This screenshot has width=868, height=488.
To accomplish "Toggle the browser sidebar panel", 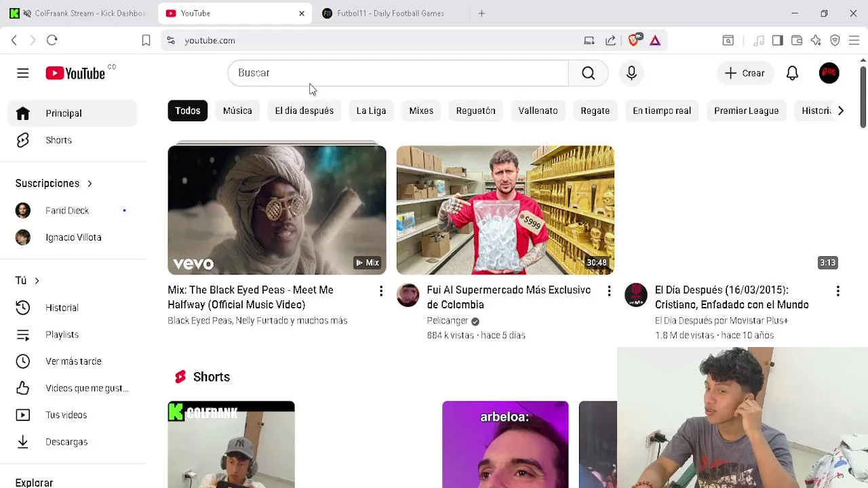I will tap(778, 41).
